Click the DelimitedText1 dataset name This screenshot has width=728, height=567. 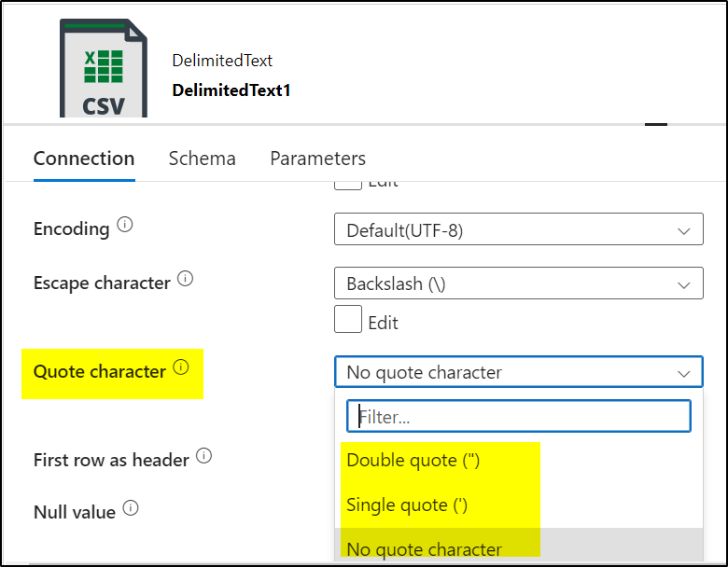click(x=231, y=90)
